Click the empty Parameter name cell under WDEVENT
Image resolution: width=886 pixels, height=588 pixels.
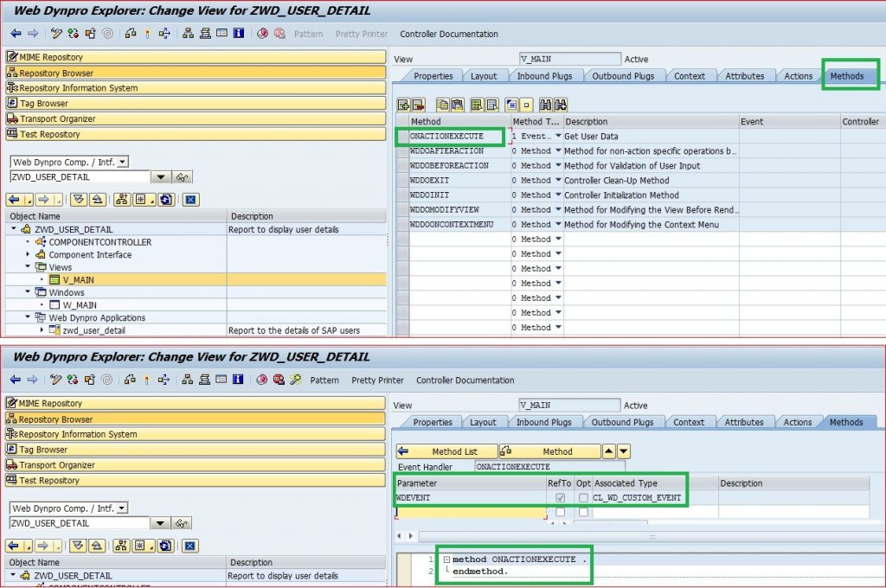pos(472,512)
